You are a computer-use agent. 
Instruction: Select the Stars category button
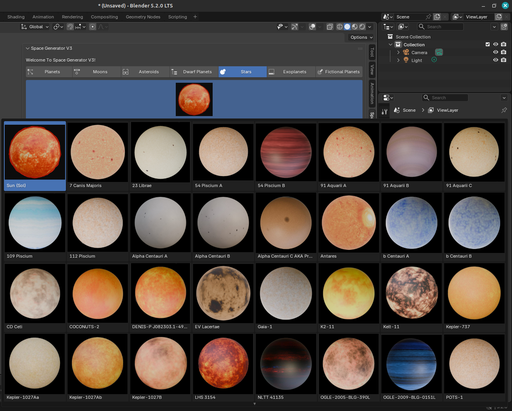click(x=242, y=72)
